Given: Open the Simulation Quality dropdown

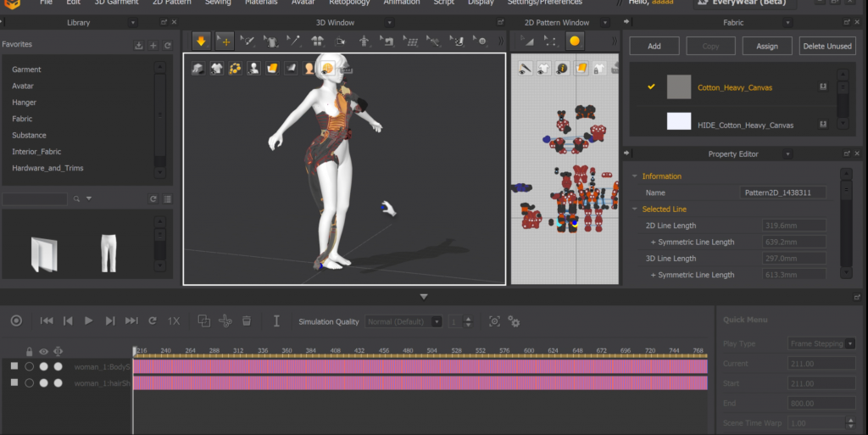Looking at the screenshot, I should [403, 321].
